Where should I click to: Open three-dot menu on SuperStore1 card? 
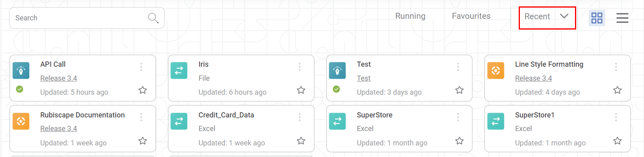point(616,117)
